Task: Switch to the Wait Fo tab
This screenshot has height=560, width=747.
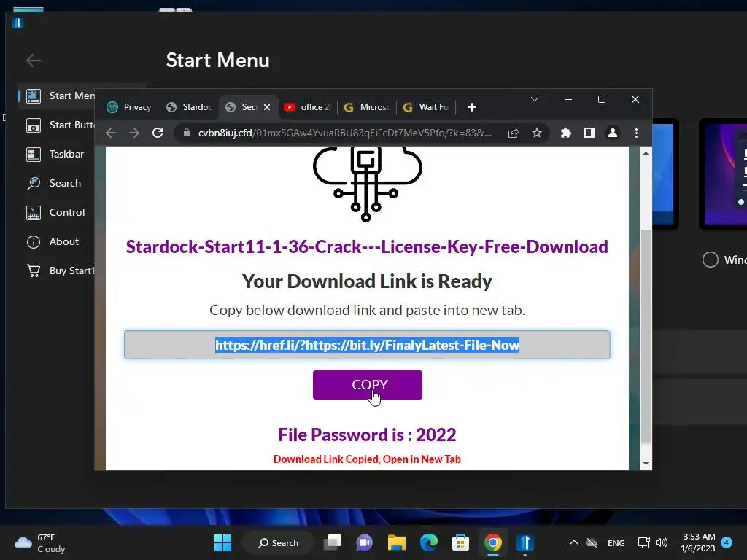Action: click(426, 107)
